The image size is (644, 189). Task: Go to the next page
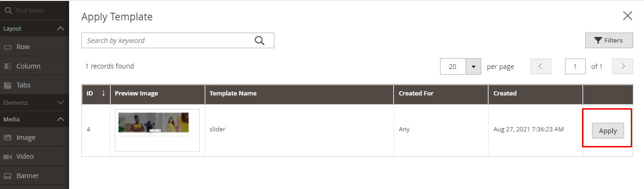tap(623, 67)
